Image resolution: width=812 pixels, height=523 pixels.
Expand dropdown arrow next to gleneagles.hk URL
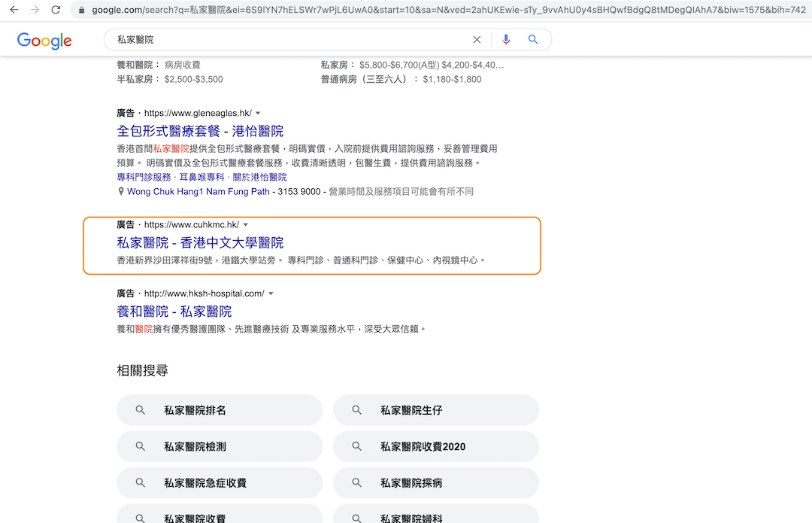point(258,113)
